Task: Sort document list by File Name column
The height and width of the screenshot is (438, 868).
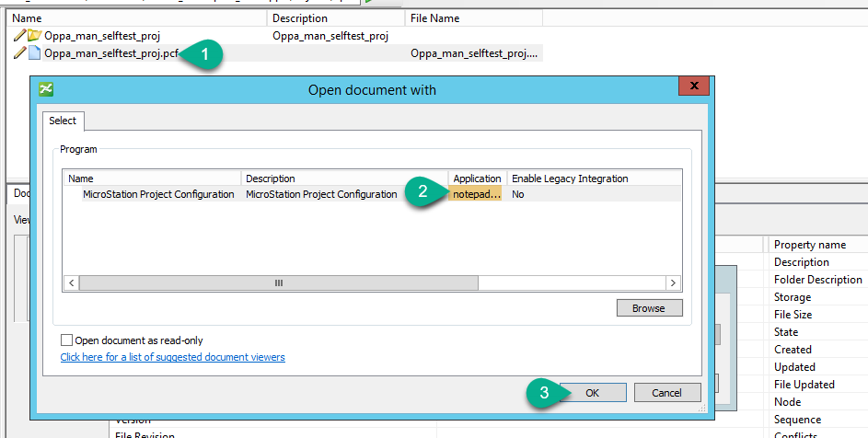Action: click(473, 18)
